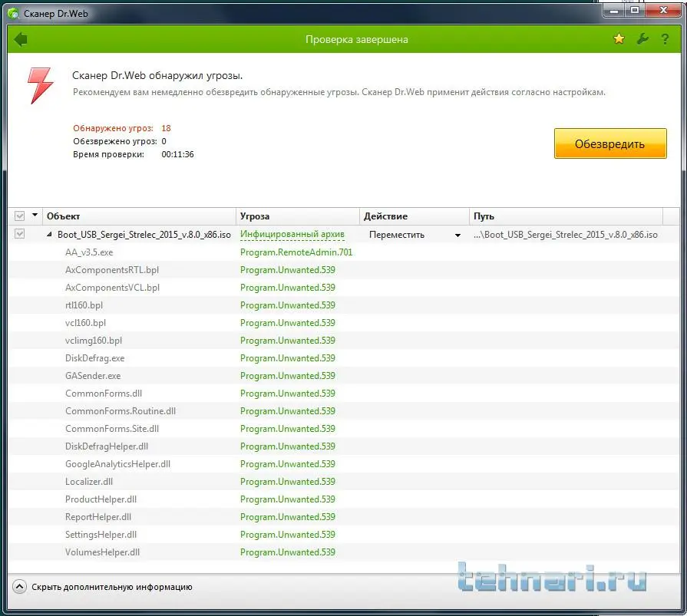Click the Dr.Web spider icon in title bar

pyautogui.click(x=14, y=14)
